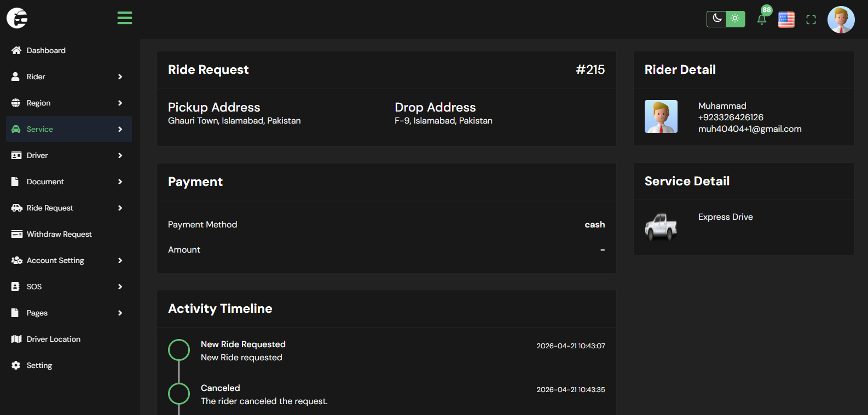Click the Express Drive service name
The width and height of the screenshot is (868, 415).
click(x=725, y=217)
